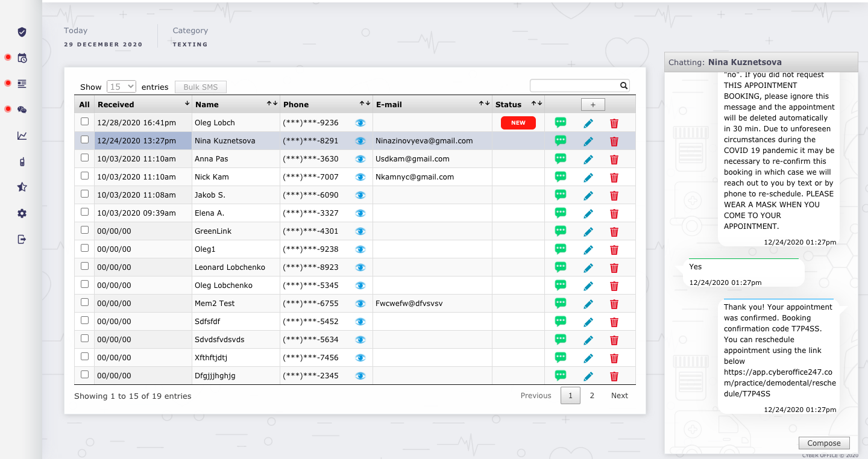Click the 'Yes' chat message bubble

pos(744,273)
